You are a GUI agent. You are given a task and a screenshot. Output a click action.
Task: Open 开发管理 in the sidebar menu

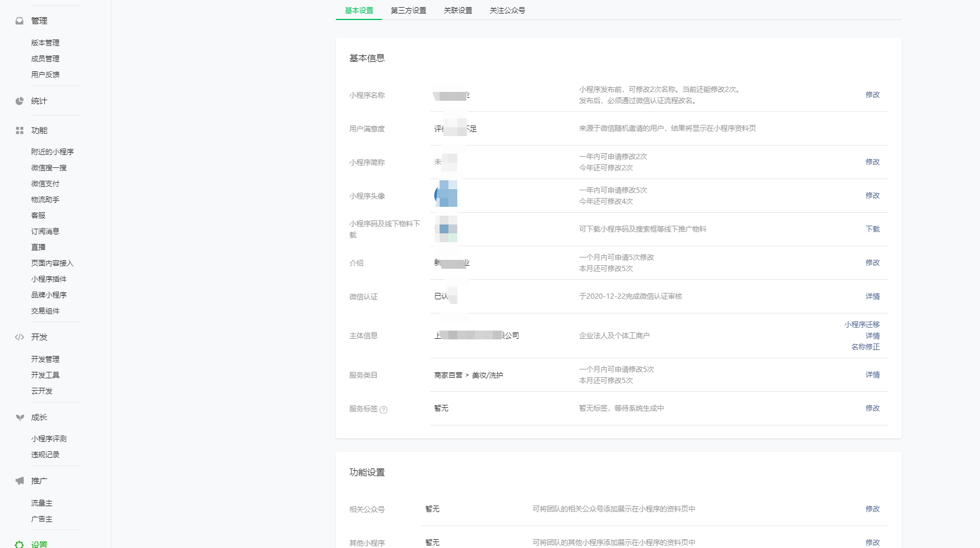(x=45, y=359)
